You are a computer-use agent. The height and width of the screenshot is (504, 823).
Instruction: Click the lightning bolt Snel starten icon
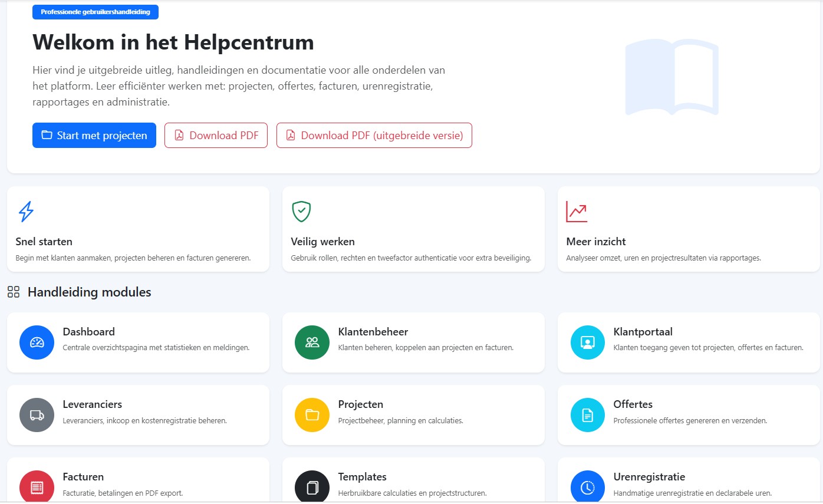[26, 212]
